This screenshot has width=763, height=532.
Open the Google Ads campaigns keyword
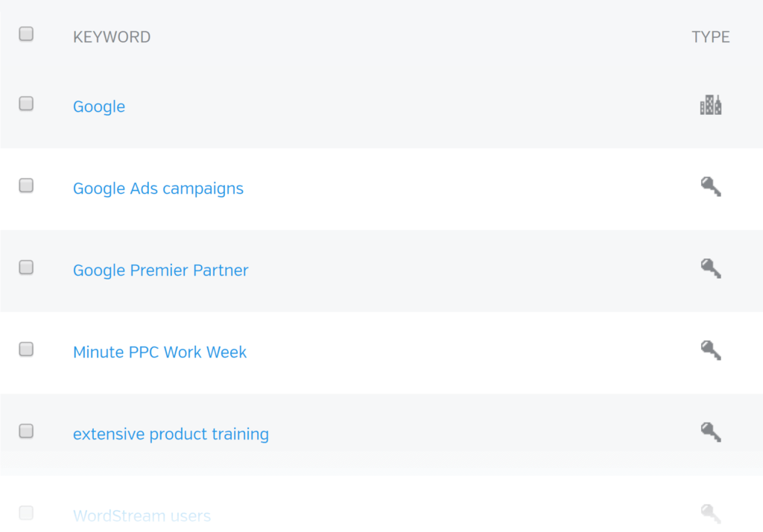tap(158, 189)
